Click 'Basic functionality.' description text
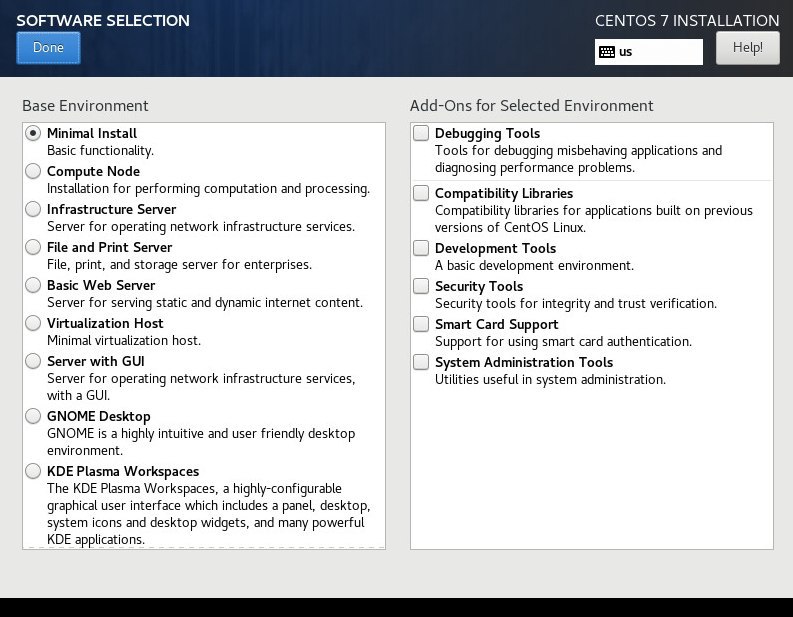 100,151
